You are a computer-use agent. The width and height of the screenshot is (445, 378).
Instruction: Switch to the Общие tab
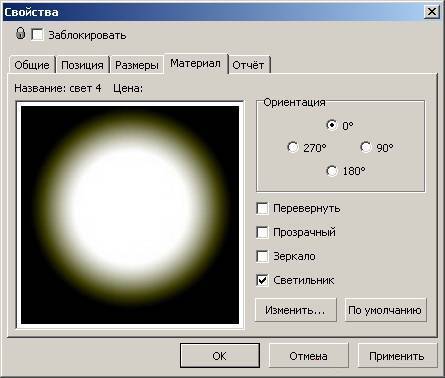32,65
